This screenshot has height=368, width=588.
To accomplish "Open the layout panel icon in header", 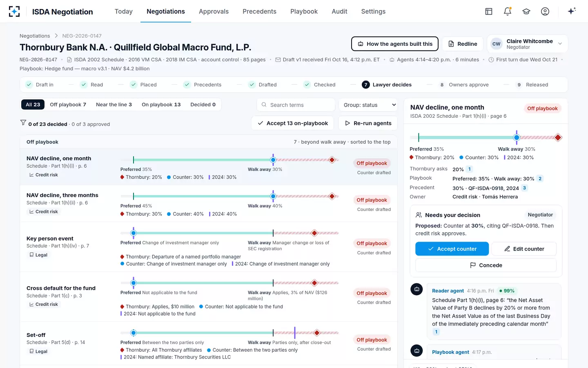I will (x=489, y=11).
